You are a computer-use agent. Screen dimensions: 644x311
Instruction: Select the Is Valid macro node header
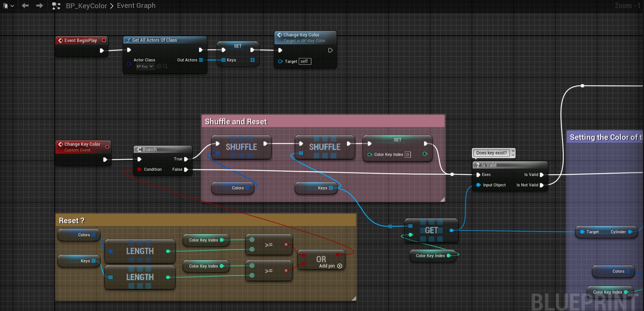coord(510,165)
